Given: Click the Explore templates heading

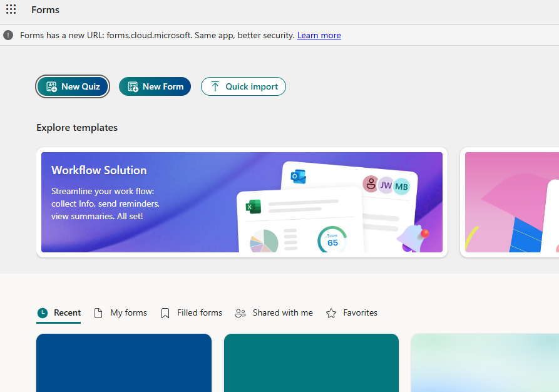Looking at the screenshot, I should tap(77, 128).
